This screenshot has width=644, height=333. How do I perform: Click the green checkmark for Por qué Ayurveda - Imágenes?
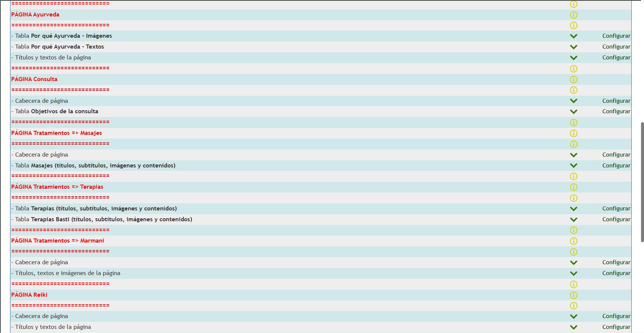pyautogui.click(x=573, y=36)
